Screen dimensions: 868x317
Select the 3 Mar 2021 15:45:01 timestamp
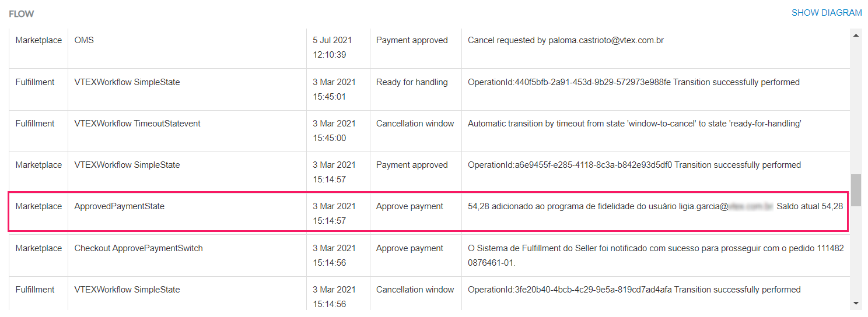pyautogui.click(x=334, y=89)
